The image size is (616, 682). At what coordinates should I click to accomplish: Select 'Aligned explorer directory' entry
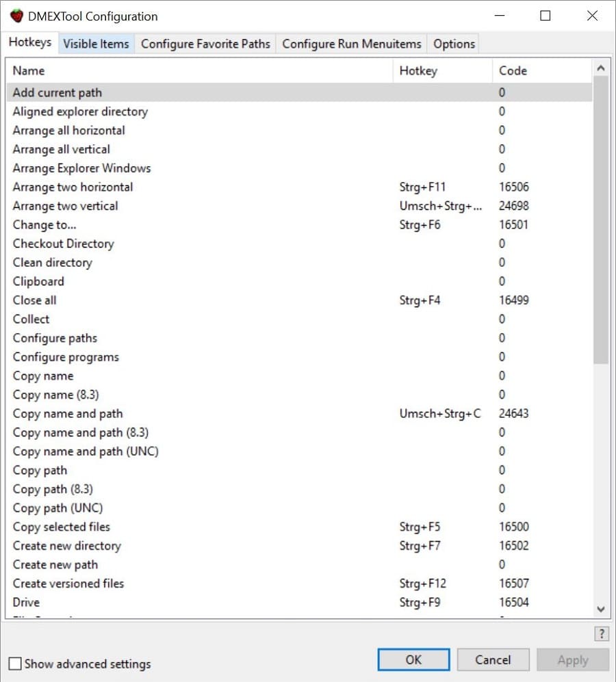300,112
